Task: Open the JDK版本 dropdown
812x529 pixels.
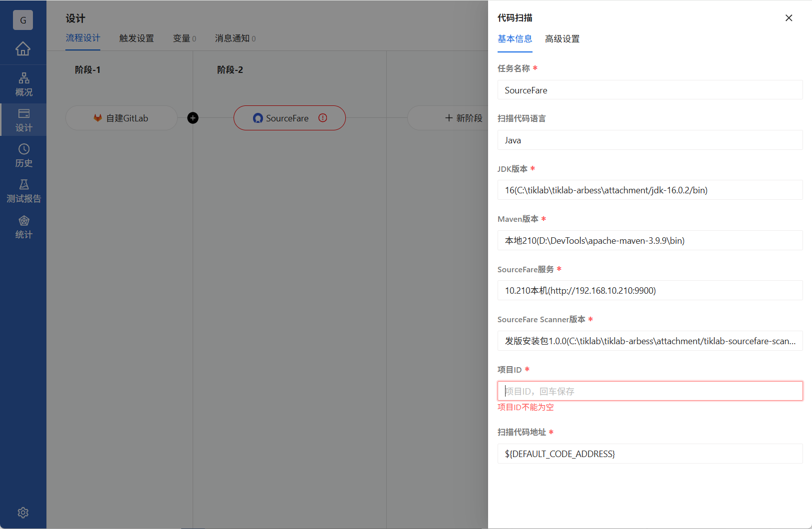Action: pos(650,190)
